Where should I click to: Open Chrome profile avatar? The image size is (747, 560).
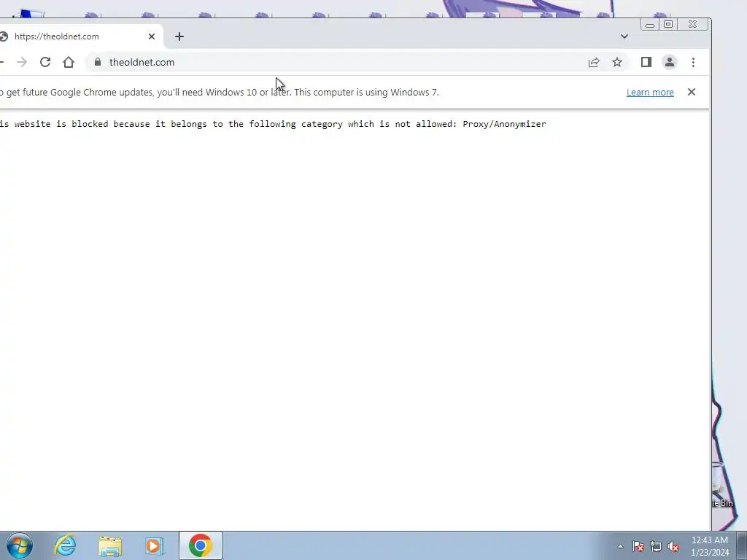click(x=670, y=63)
